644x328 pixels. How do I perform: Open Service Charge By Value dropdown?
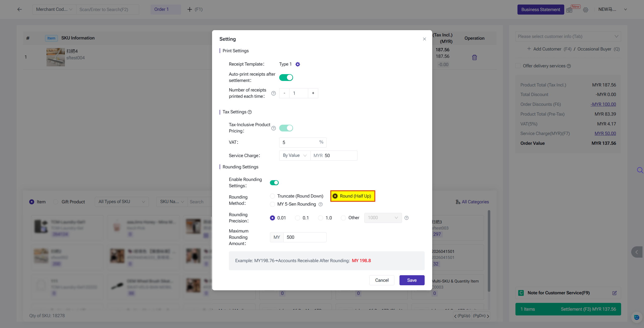(295, 156)
